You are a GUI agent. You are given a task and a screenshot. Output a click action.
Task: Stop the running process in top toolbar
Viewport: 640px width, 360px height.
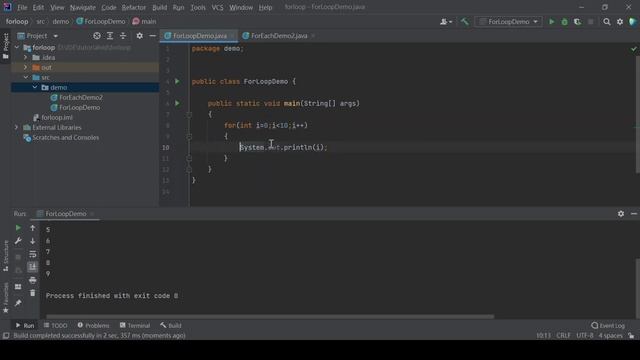(x=591, y=22)
